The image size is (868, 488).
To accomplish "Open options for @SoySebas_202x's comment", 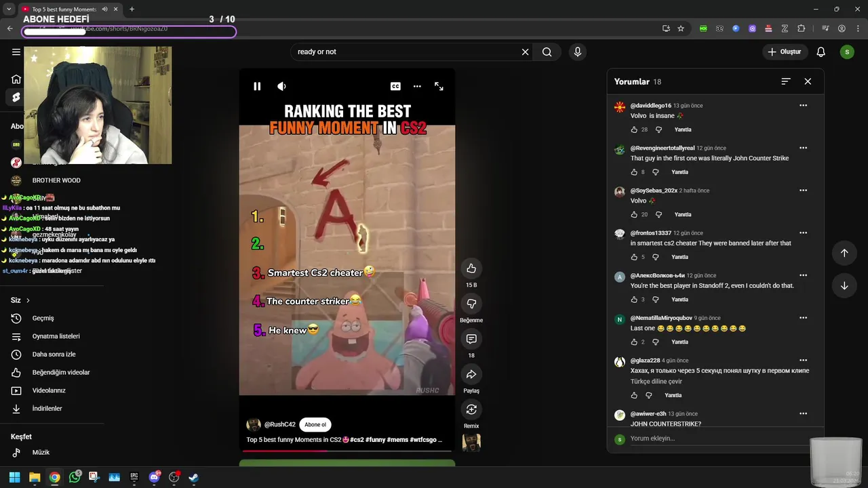I will tap(804, 190).
